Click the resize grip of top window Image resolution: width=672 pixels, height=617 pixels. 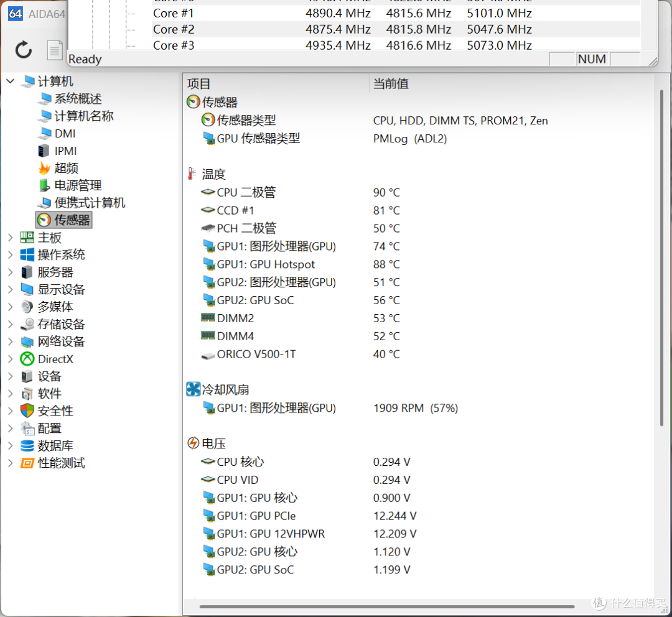coord(653,62)
